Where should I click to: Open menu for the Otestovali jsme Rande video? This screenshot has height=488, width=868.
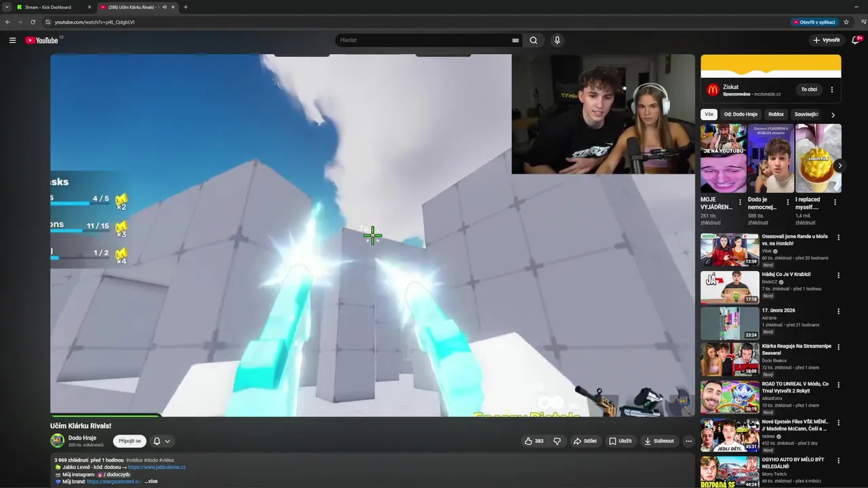click(x=838, y=238)
